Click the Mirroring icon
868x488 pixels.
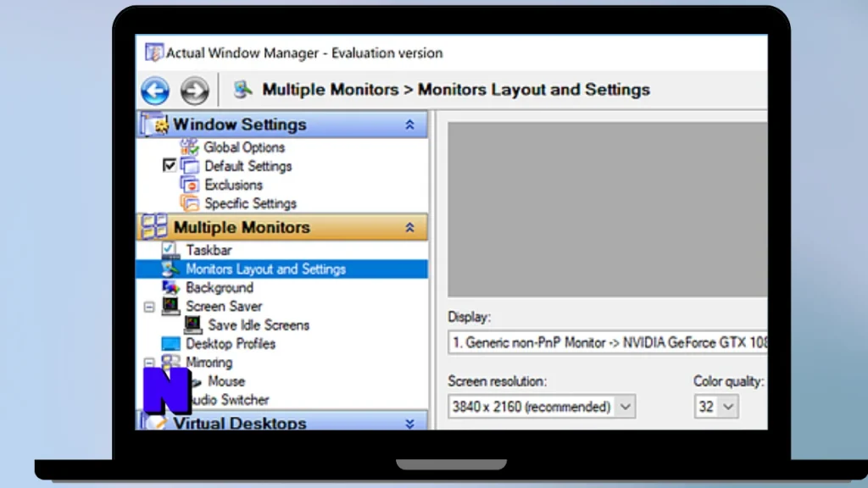170,362
